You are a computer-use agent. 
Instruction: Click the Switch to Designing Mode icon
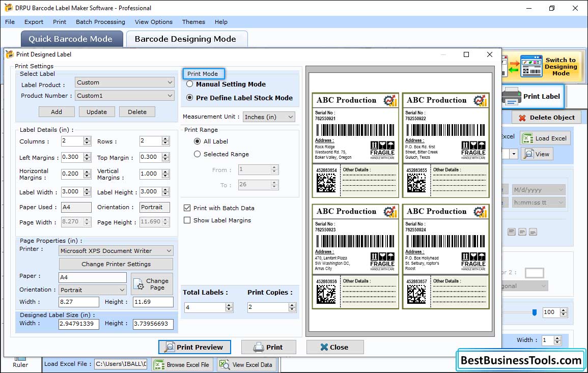pos(531,66)
